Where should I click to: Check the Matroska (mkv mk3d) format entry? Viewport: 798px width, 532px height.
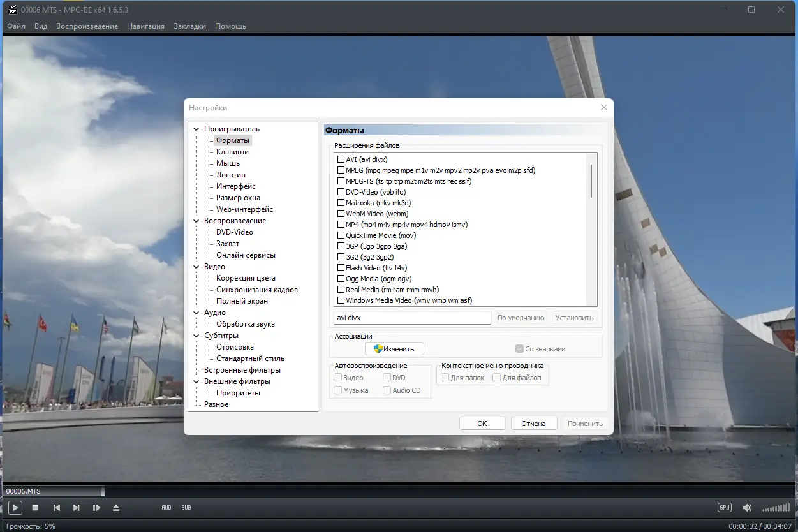click(340, 202)
